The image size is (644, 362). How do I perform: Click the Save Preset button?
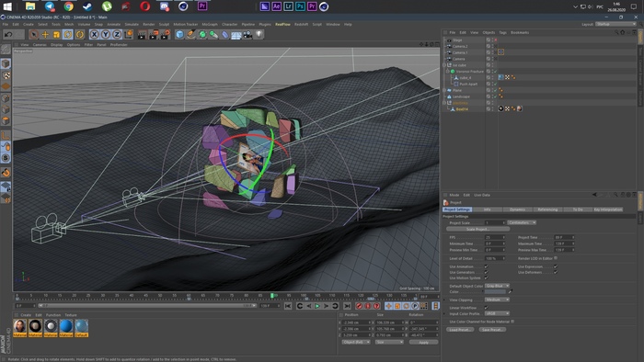click(x=492, y=330)
